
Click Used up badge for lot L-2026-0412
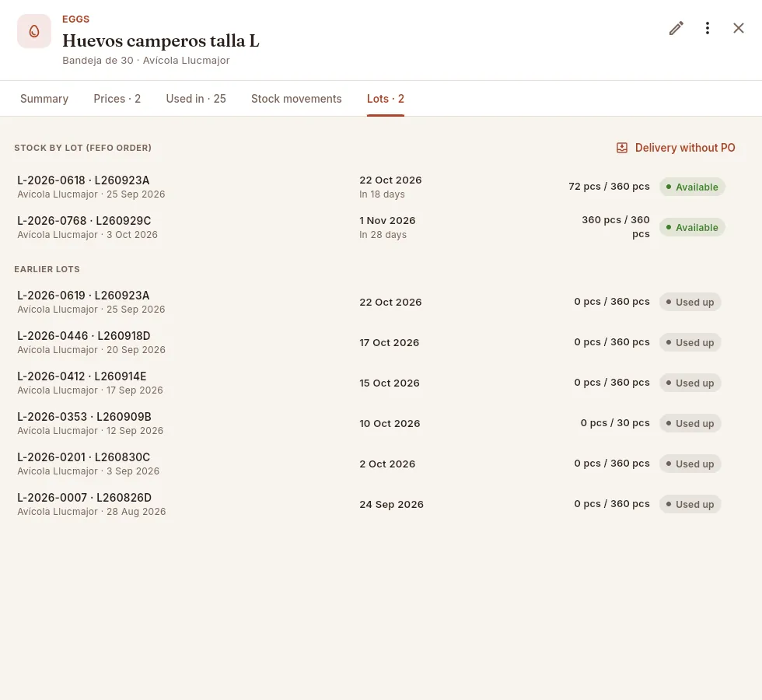(x=690, y=383)
